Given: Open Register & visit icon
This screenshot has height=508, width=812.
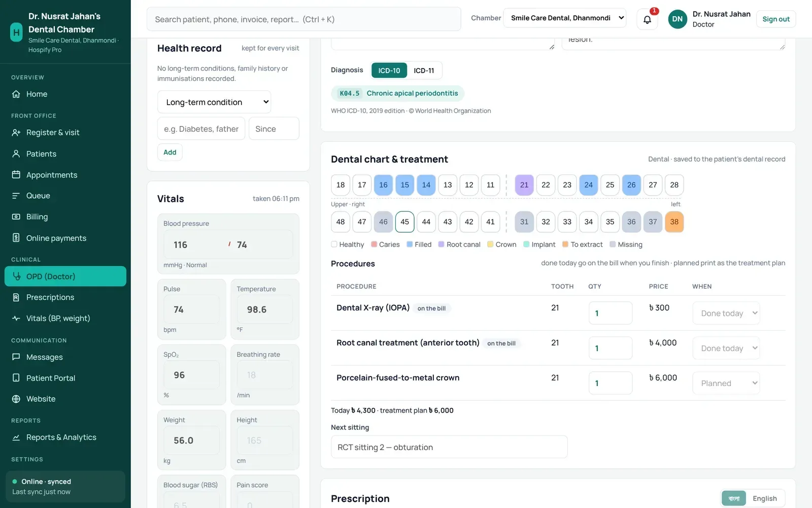Looking at the screenshot, I should 16,133.
